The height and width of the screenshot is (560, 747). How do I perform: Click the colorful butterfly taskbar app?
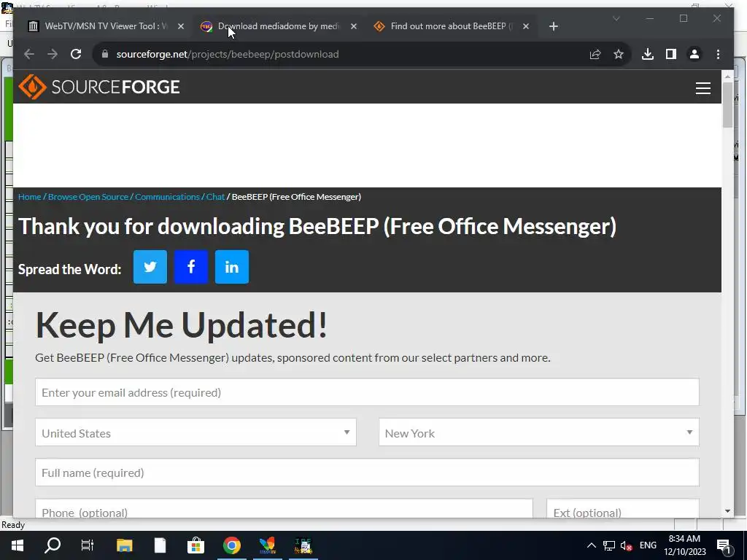tap(267, 545)
